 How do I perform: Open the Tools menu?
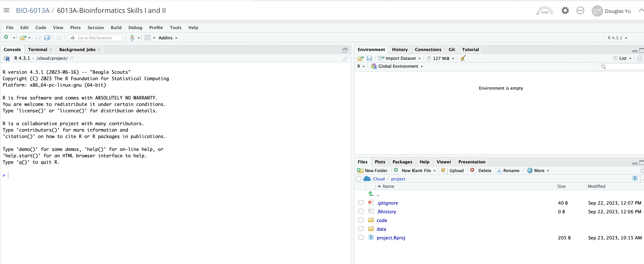tap(175, 27)
